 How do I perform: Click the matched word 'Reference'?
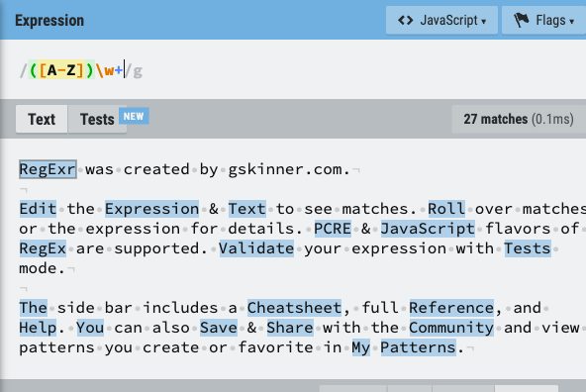tap(451, 308)
